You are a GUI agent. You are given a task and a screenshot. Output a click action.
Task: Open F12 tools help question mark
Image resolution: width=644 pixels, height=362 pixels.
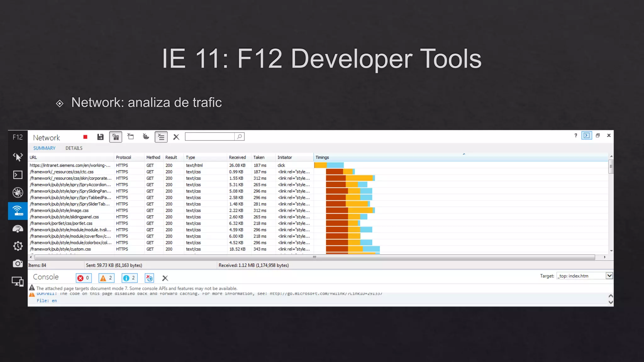click(576, 135)
